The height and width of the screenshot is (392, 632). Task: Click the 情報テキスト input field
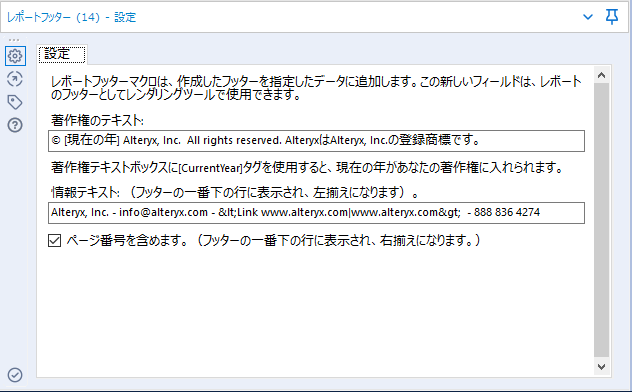316,213
